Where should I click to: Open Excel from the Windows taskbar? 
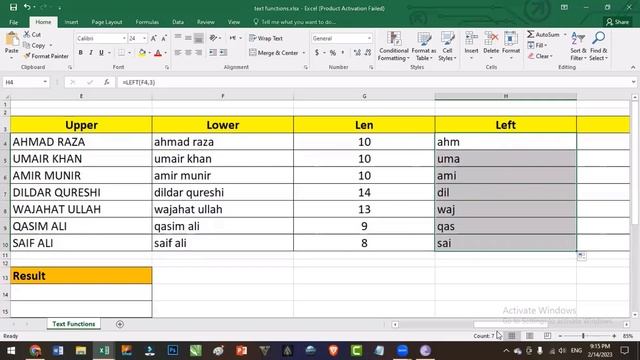104,351
